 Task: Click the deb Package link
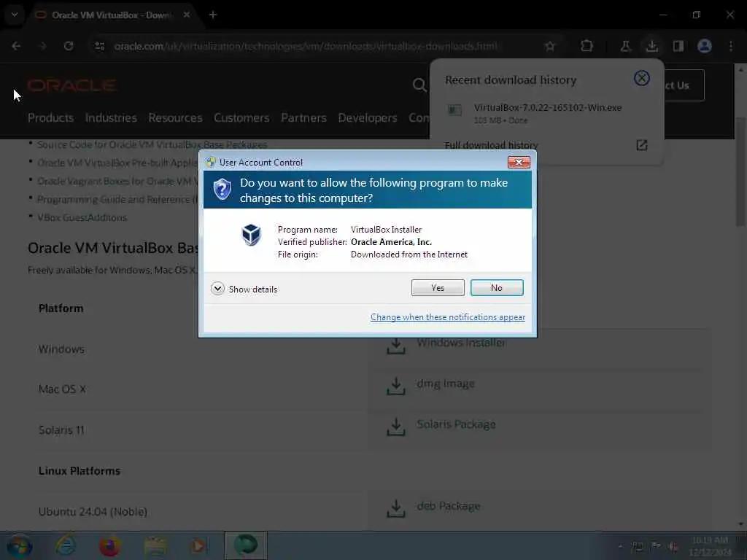449,506
